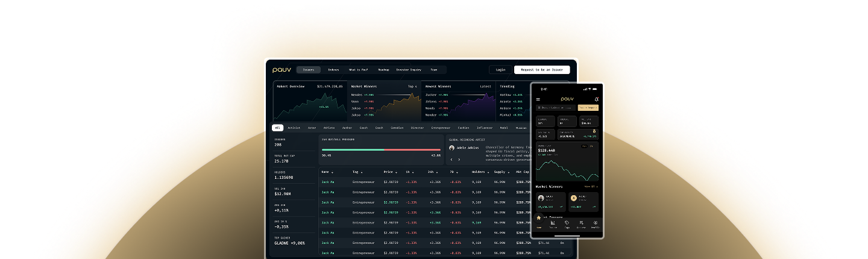Open Adele Adkins avatar
868x259 pixels.
pos(452,148)
